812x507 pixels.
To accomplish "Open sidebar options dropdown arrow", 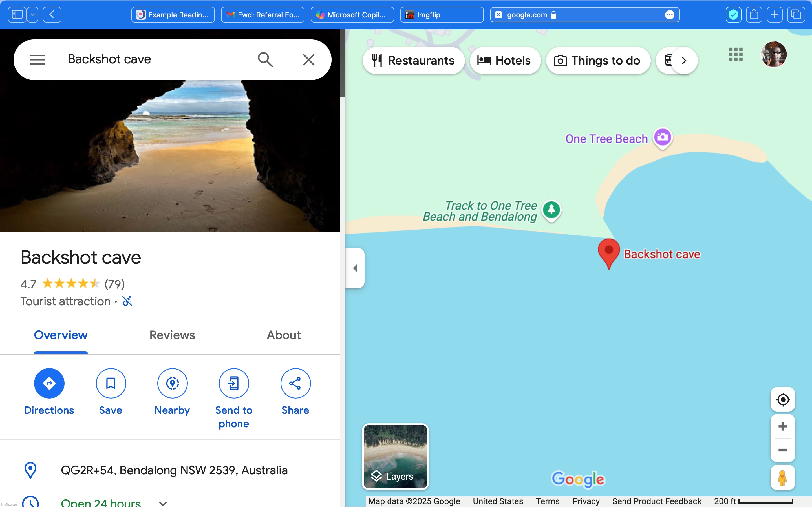I will click(32, 14).
